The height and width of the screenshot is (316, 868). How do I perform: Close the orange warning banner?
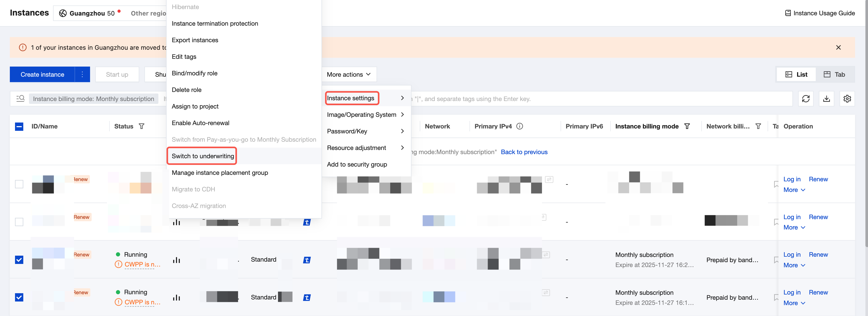(x=838, y=48)
